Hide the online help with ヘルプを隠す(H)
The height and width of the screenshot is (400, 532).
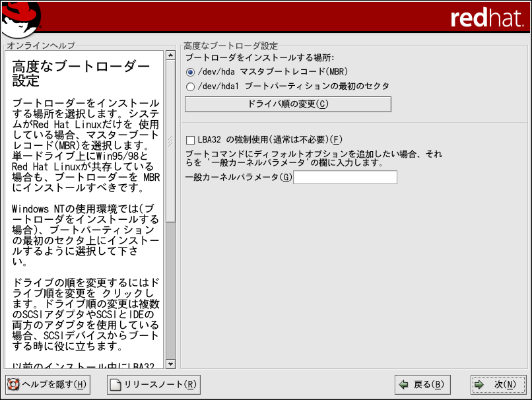point(46,385)
